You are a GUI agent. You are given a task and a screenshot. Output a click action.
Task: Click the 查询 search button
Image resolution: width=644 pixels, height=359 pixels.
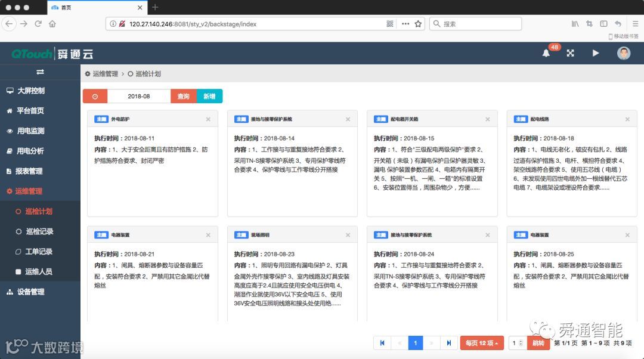(183, 96)
